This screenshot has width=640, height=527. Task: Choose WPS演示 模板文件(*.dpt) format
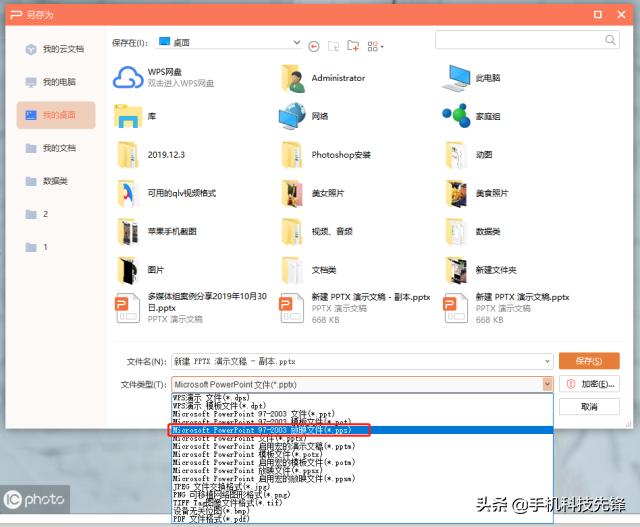[362, 405]
